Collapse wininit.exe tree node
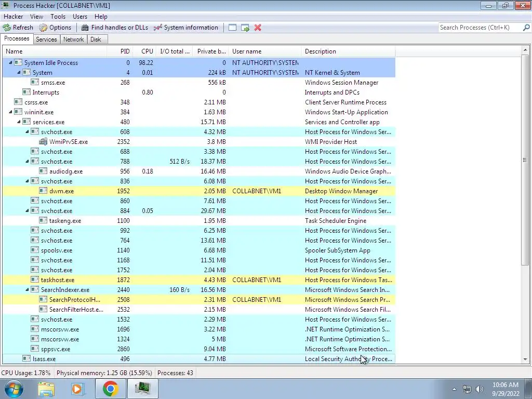This screenshot has height=399, width=532. click(x=10, y=112)
